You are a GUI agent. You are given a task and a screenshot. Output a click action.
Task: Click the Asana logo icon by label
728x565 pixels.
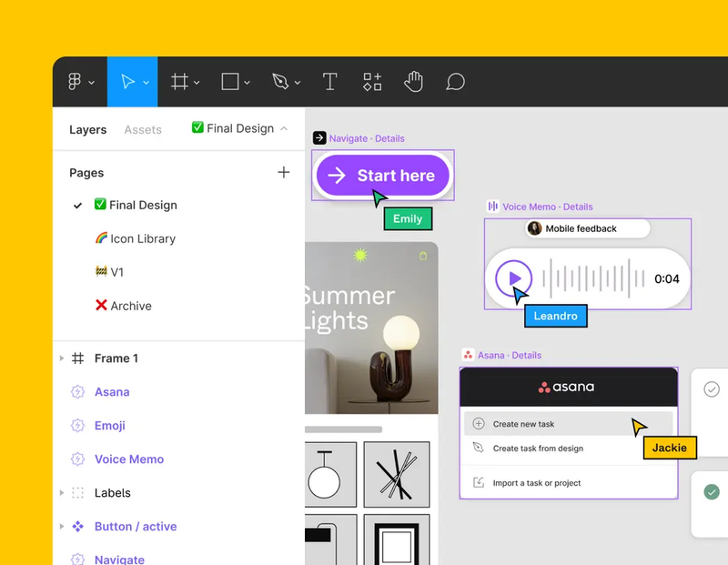coord(468,355)
